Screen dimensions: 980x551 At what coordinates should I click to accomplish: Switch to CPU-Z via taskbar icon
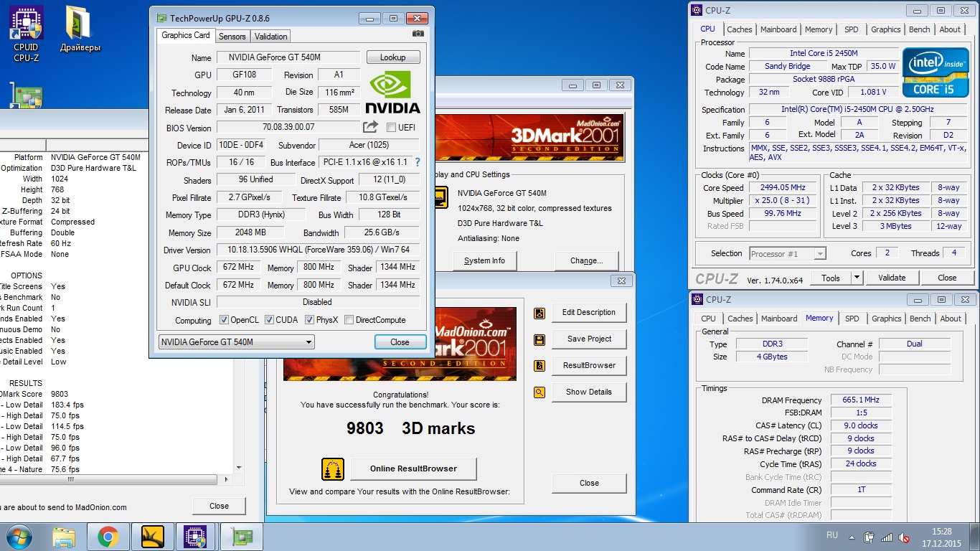pos(195,537)
